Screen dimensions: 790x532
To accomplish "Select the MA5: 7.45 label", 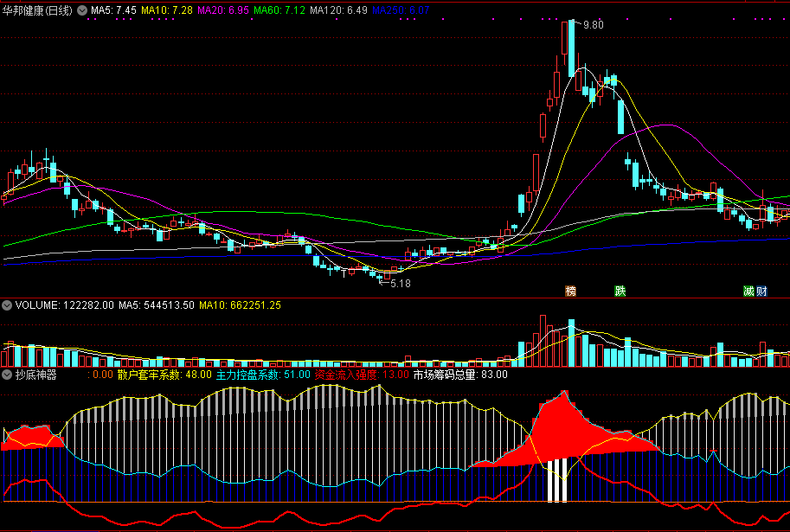I will pos(113,10).
